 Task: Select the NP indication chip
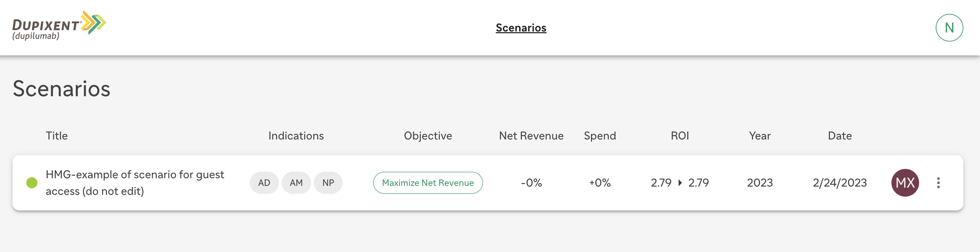pyautogui.click(x=328, y=183)
